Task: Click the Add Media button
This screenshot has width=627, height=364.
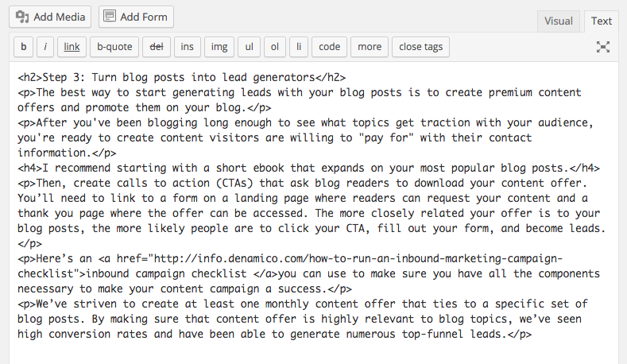Action: click(50, 17)
